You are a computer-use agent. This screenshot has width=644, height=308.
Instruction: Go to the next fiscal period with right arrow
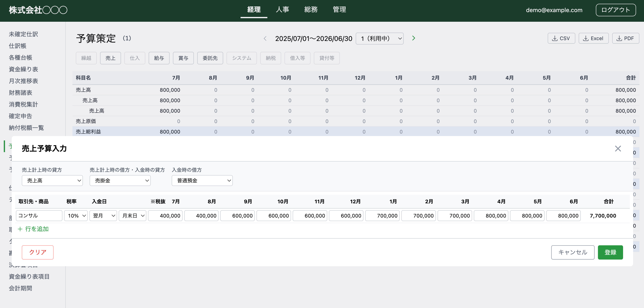(x=413, y=38)
